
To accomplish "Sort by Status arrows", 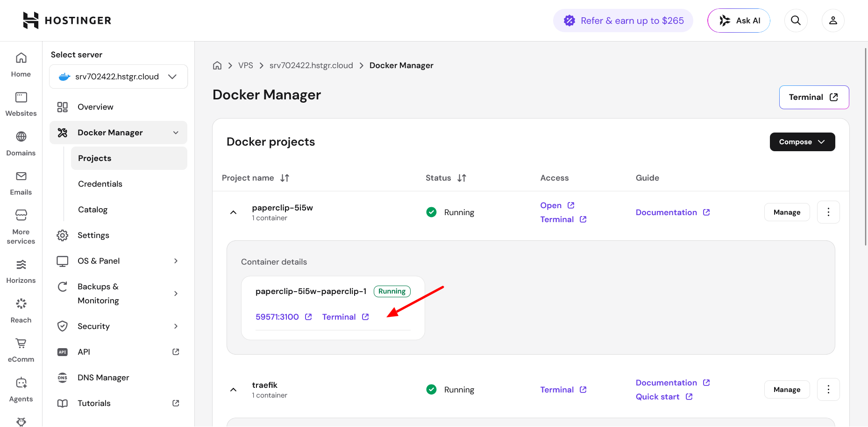I will pyautogui.click(x=462, y=178).
